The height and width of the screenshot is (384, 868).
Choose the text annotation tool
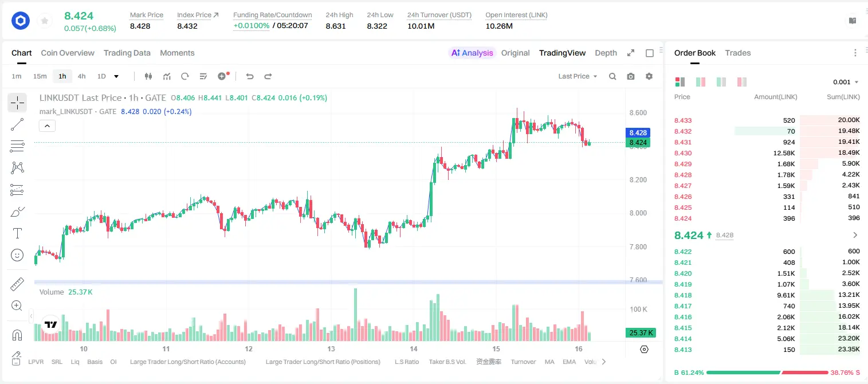tap(17, 233)
